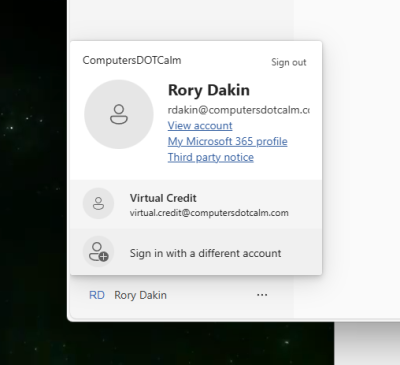Click the gray sidebar area above the popup
400x365 pixels.
(180, 20)
